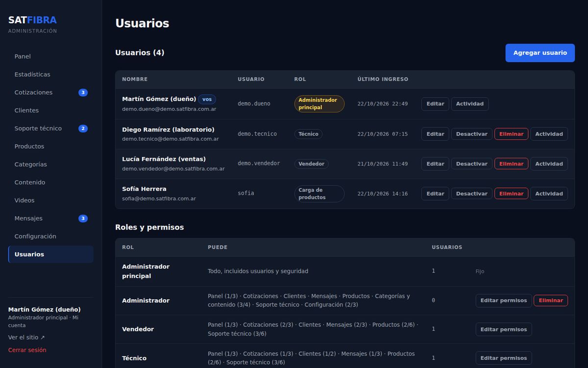This screenshot has width=588, height=368.
Task: Show Actividad for Diego Ramírez
Action: coord(549,134)
